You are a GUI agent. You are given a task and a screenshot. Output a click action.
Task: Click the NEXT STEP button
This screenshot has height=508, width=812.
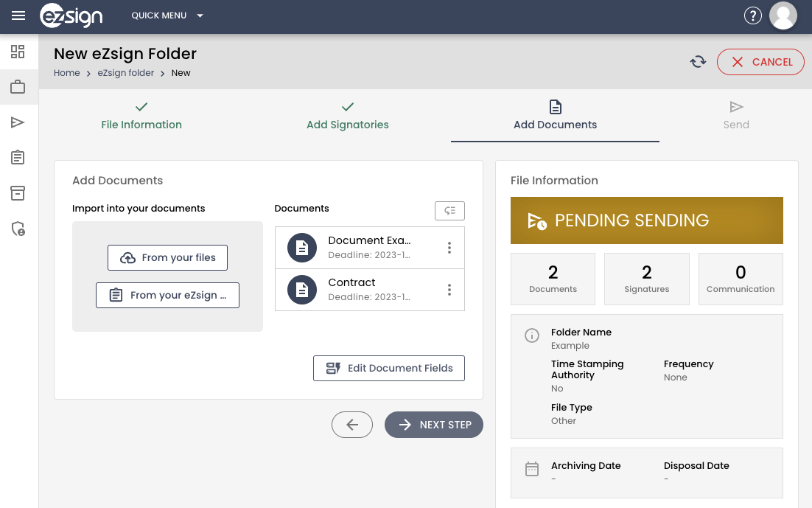click(433, 425)
